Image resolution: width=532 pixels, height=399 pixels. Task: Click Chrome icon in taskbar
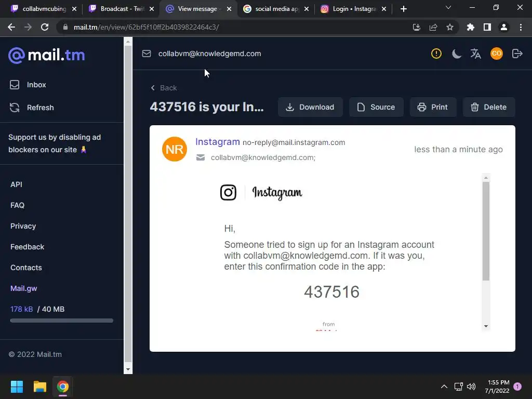click(62, 387)
